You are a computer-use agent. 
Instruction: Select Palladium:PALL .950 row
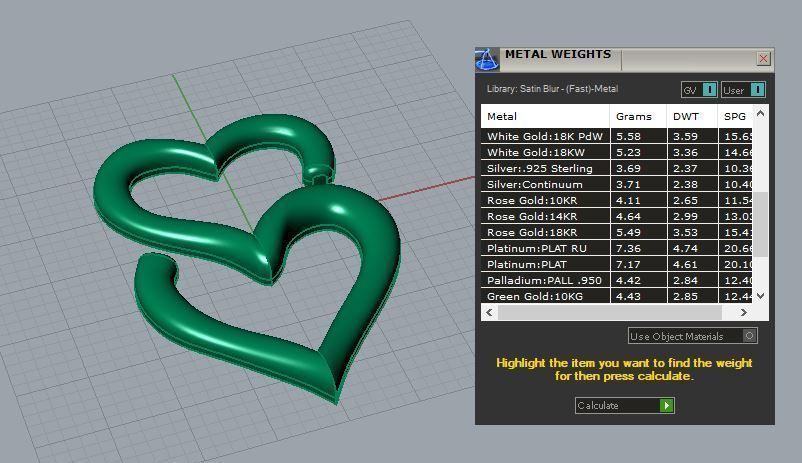[x=616, y=280]
